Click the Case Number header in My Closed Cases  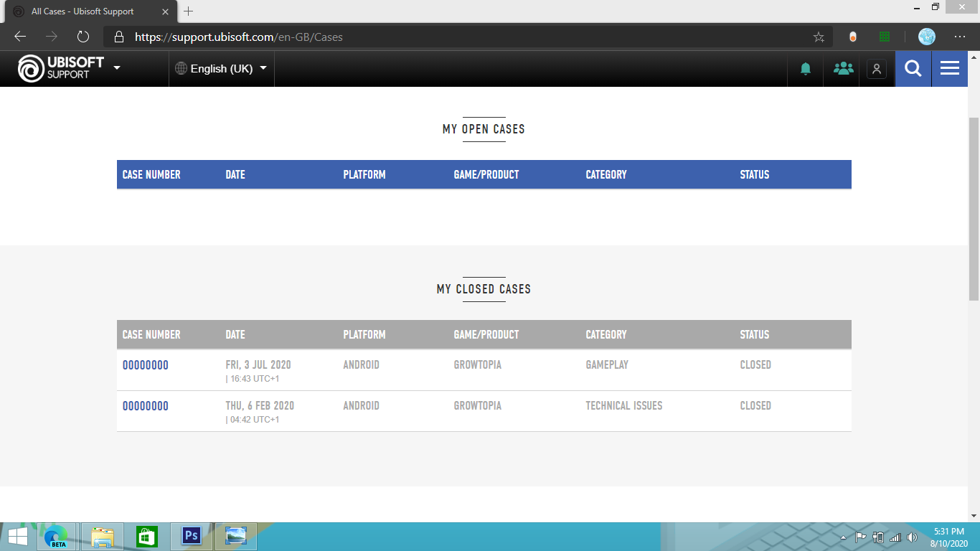pyautogui.click(x=151, y=335)
